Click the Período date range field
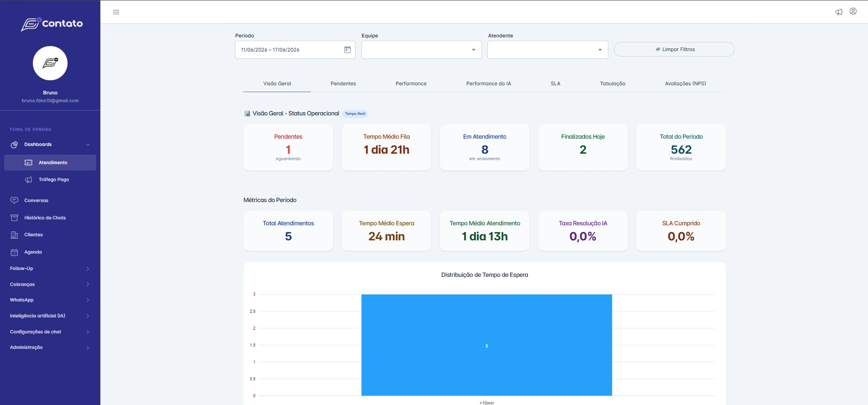Image resolution: width=868 pixels, height=405 pixels. (x=295, y=50)
